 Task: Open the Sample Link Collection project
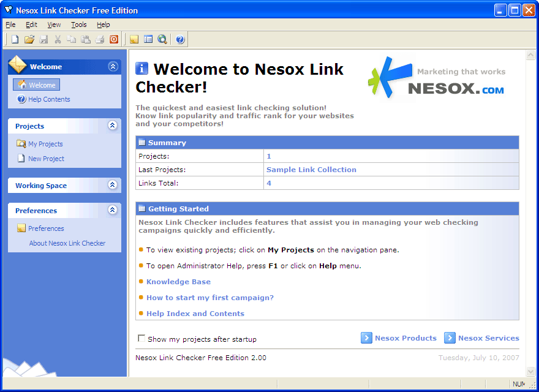tap(311, 170)
